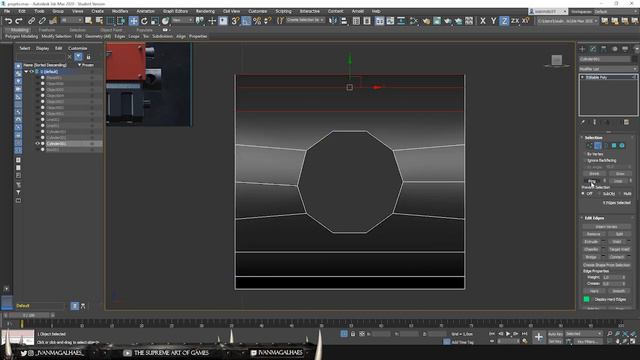Switch to the Modeling ribbon tab
Image resolution: width=640 pixels, height=360 pixels.
(x=20, y=30)
